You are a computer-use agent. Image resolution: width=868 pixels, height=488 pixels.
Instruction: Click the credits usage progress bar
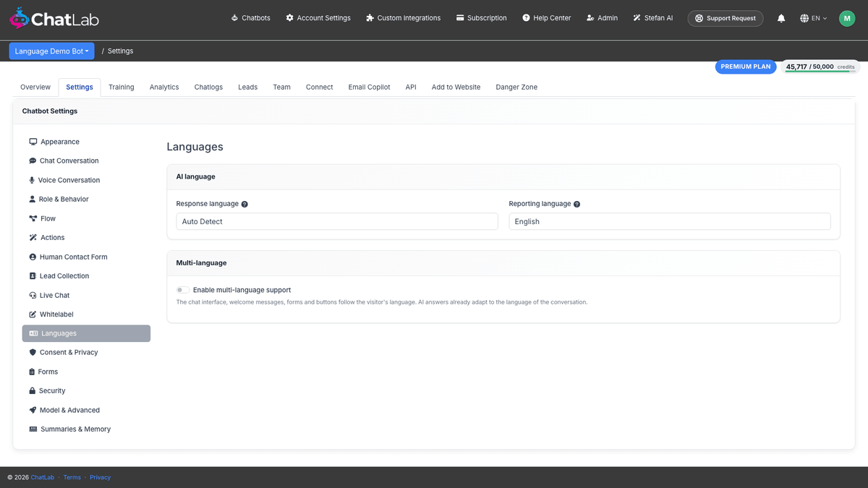tap(820, 72)
